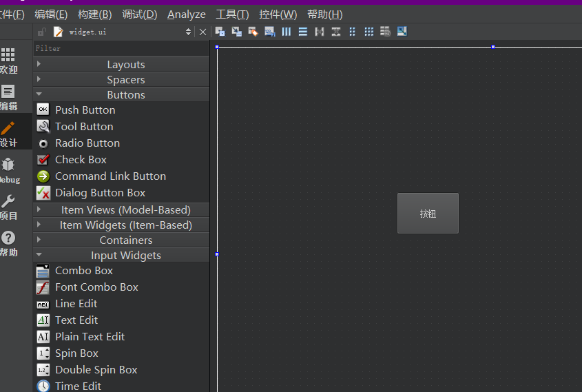Click Lay Out in a Grid icon
The image size is (582, 392).
(x=369, y=32)
